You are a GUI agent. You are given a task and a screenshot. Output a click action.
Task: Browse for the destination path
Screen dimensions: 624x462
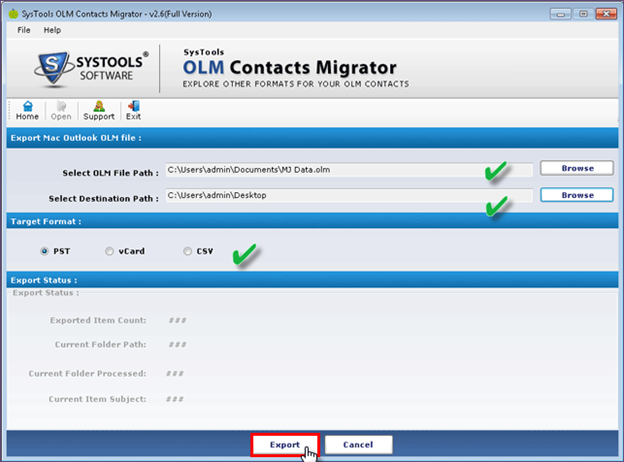(577, 195)
